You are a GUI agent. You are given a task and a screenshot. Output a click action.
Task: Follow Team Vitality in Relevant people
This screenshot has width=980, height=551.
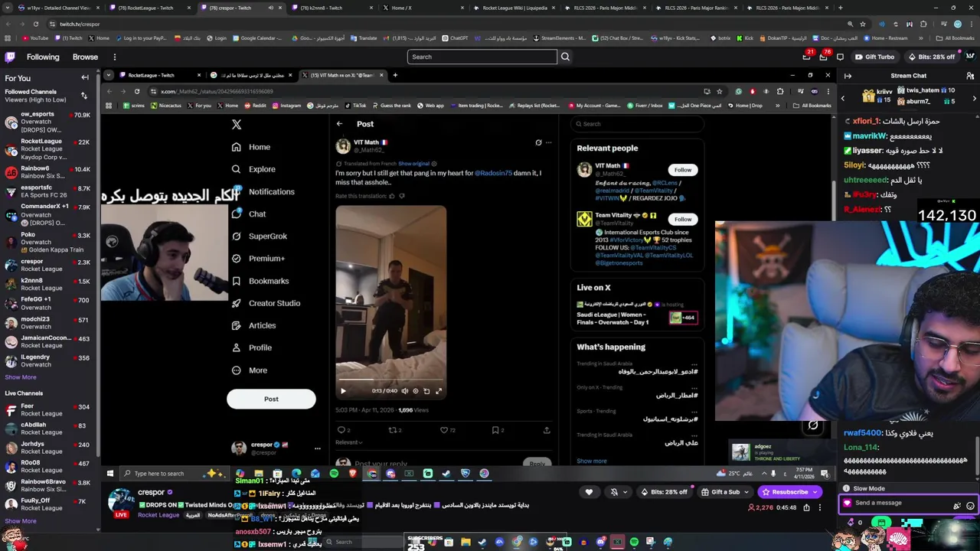click(x=683, y=219)
